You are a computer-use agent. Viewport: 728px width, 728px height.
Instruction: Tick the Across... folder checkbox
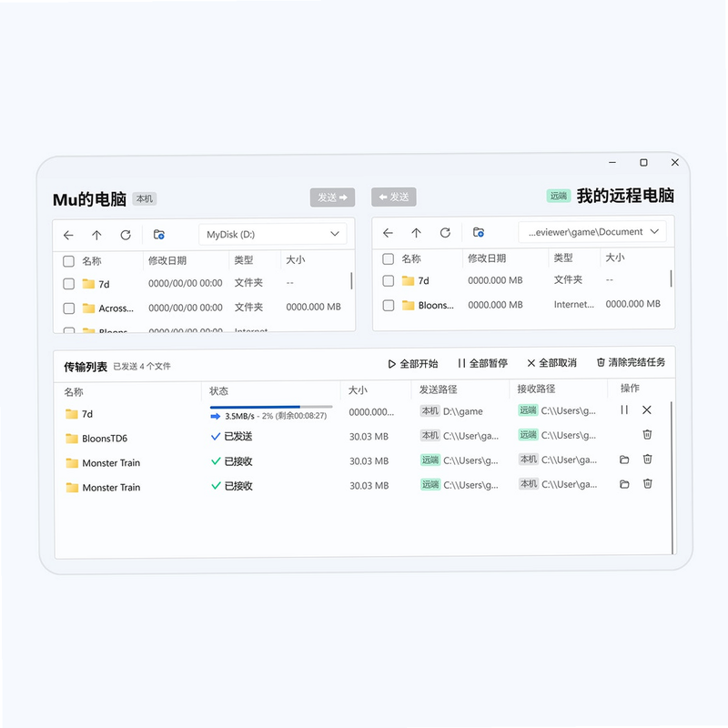(x=69, y=308)
